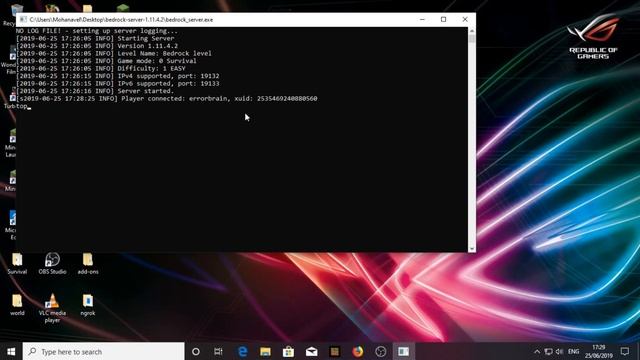Open the Microsoft Store taskbar icon
640x360 pixels.
(288, 351)
